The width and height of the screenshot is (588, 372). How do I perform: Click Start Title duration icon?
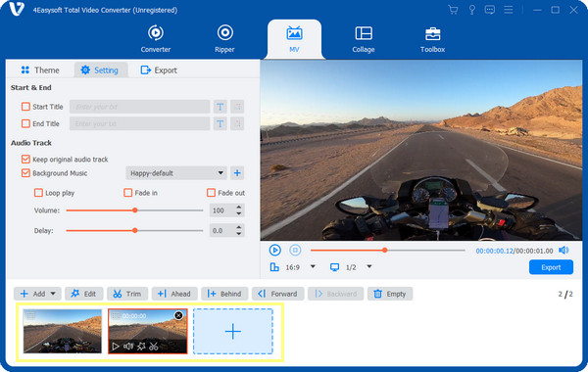[x=237, y=107]
